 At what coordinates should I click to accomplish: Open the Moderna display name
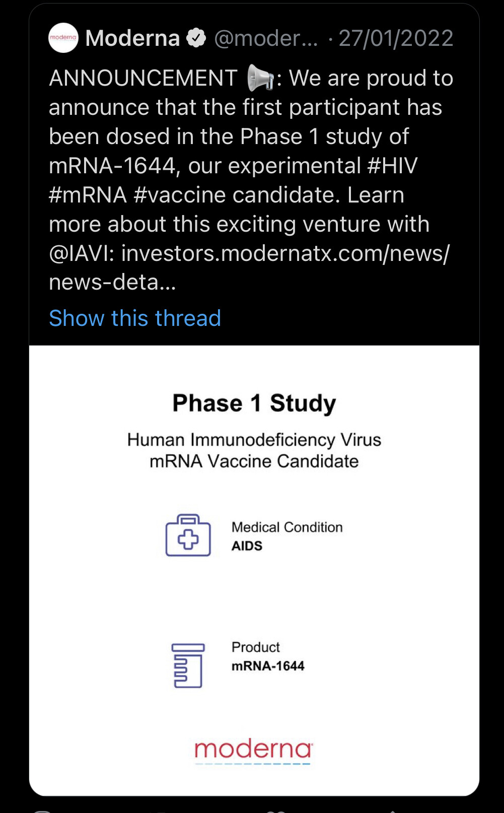point(132,38)
